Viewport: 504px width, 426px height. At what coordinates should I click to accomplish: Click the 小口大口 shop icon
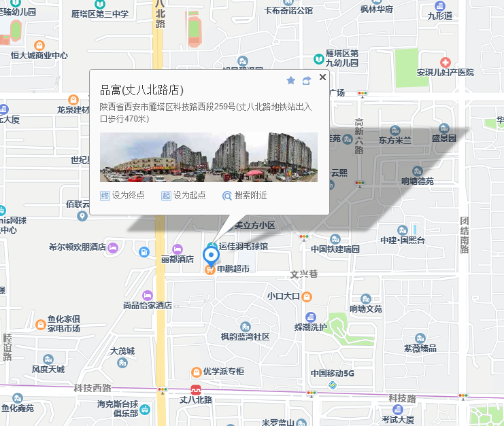[x=307, y=297]
